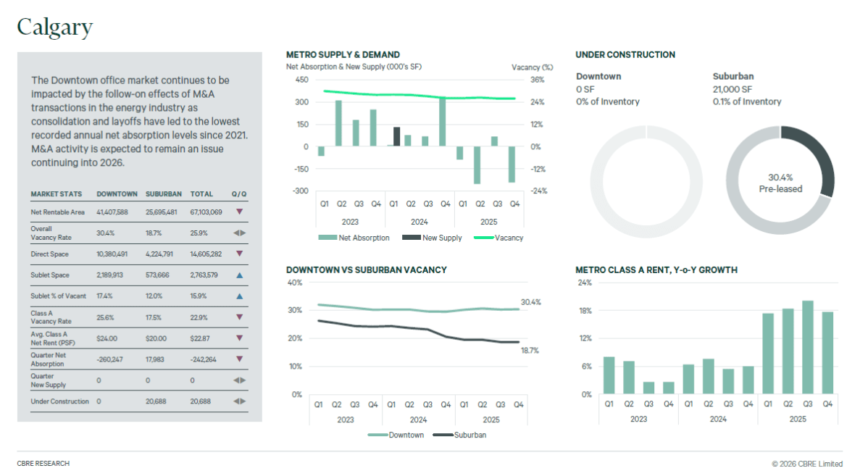Click the 30.4% Pre-leased donut chart

(780, 180)
